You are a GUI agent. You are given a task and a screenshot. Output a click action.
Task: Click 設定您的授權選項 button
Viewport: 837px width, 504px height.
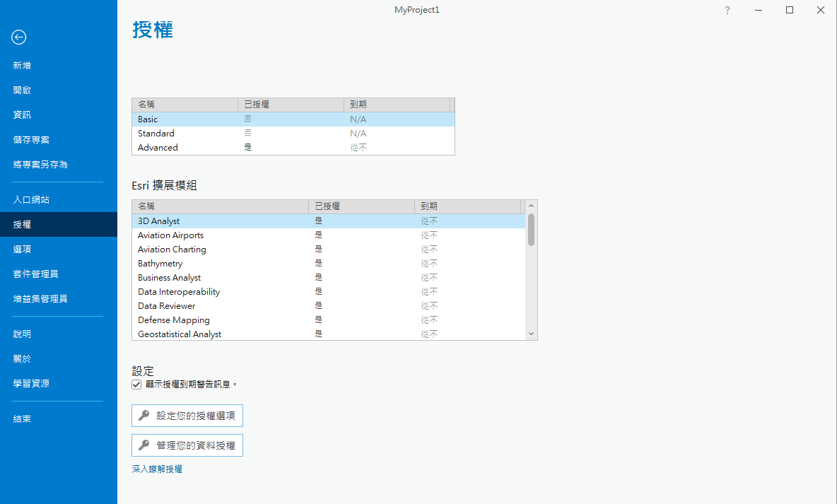187,416
